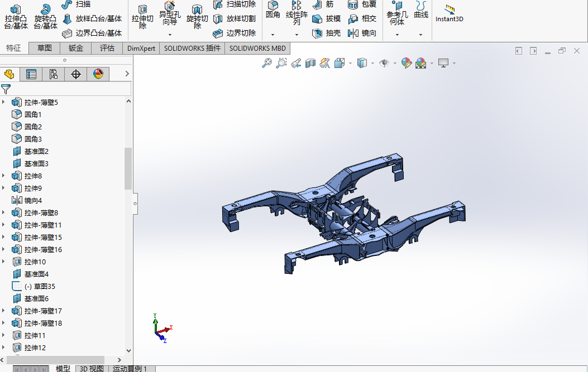The width and height of the screenshot is (588, 372).
Task: Switch to the SOLIDWORKS 插件 tab
Action: pyautogui.click(x=192, y=49)
